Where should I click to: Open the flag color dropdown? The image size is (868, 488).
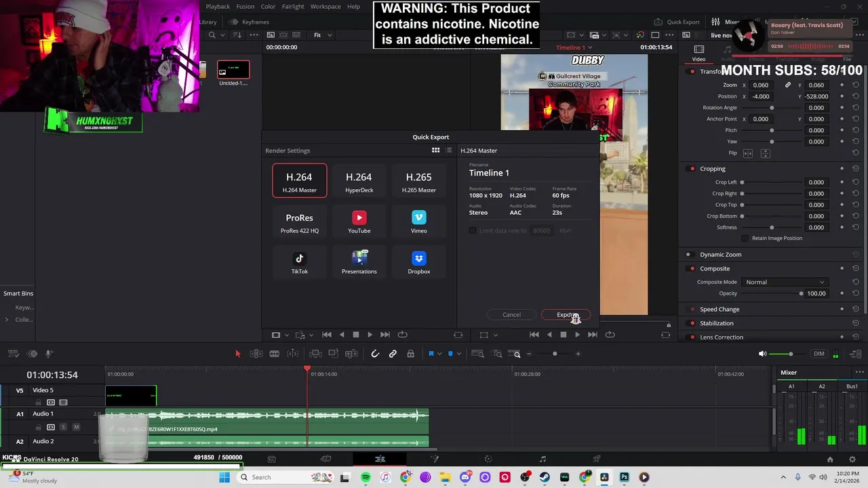coord(439,354)
